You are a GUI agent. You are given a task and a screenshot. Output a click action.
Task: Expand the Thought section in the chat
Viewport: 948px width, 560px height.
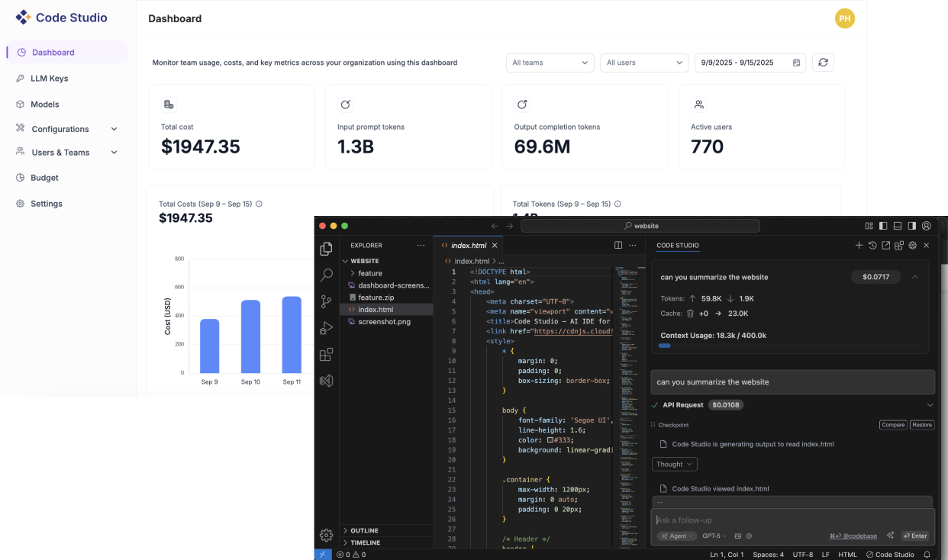(674, 464)
